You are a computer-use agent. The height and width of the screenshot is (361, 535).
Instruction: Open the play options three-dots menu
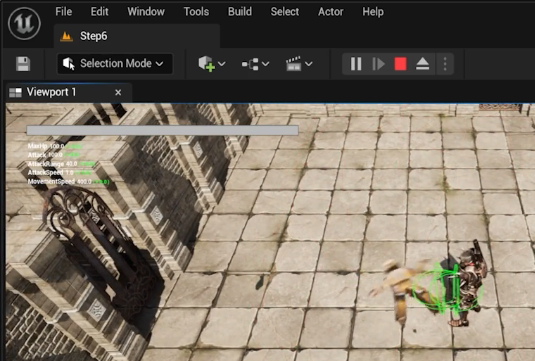click(445, 64)
